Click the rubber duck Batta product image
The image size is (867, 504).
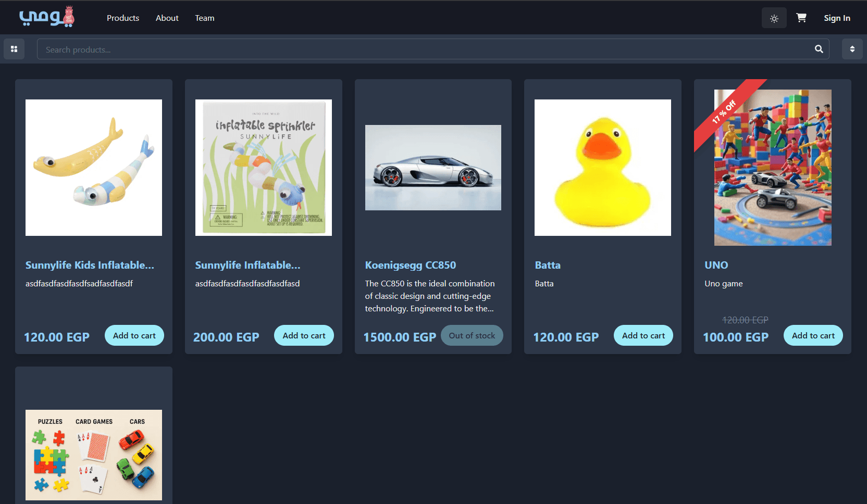click(602, 167)
